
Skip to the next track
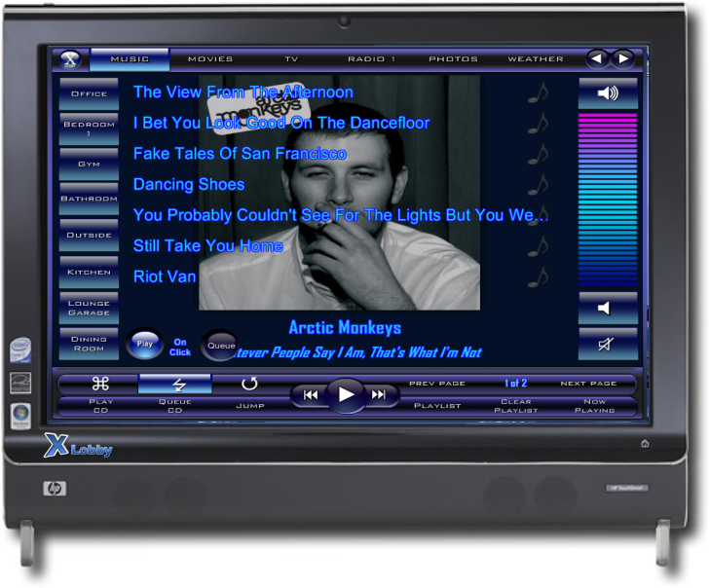click(379, 395)
